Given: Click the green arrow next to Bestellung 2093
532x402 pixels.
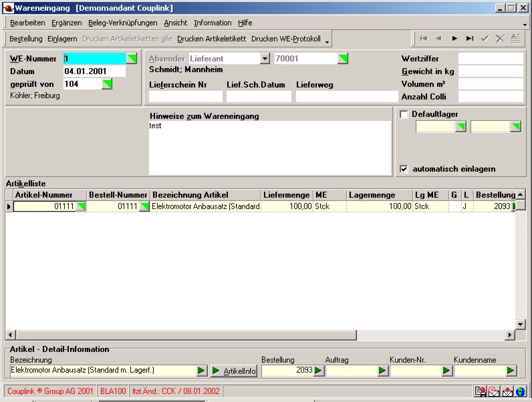Looking at the screenshot, I should click(x=318, y=371).
